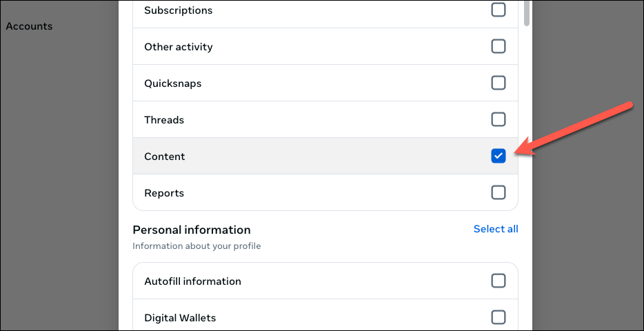Viewport: 644px width, 331px height.
Task: Tick the Reports checkbox
Action: click(498, 193)
